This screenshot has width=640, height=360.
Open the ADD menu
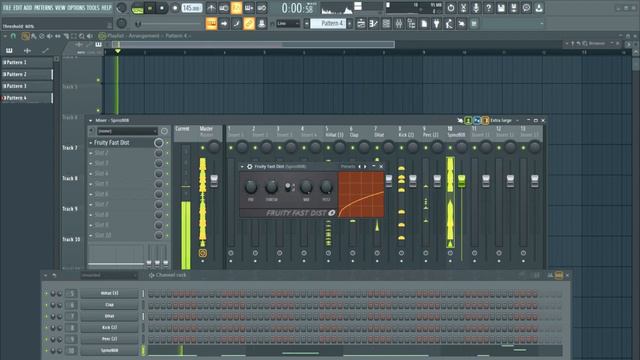tap(28, 8)
